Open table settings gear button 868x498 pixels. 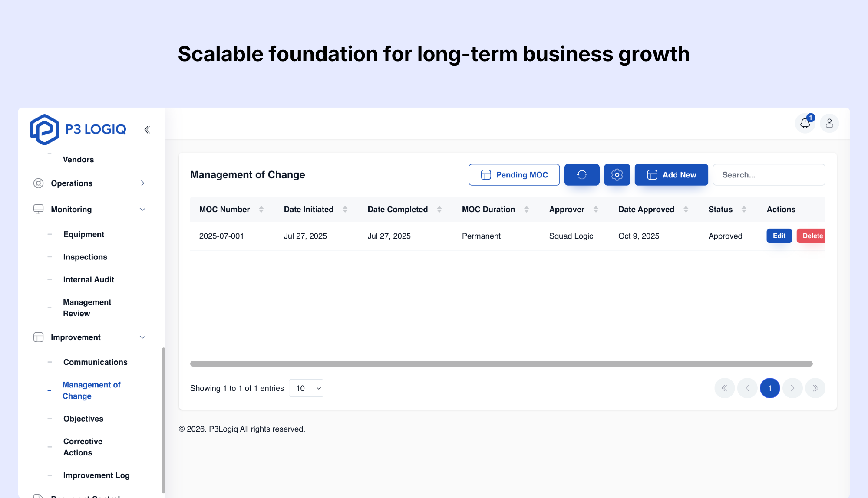pos(617,175)
